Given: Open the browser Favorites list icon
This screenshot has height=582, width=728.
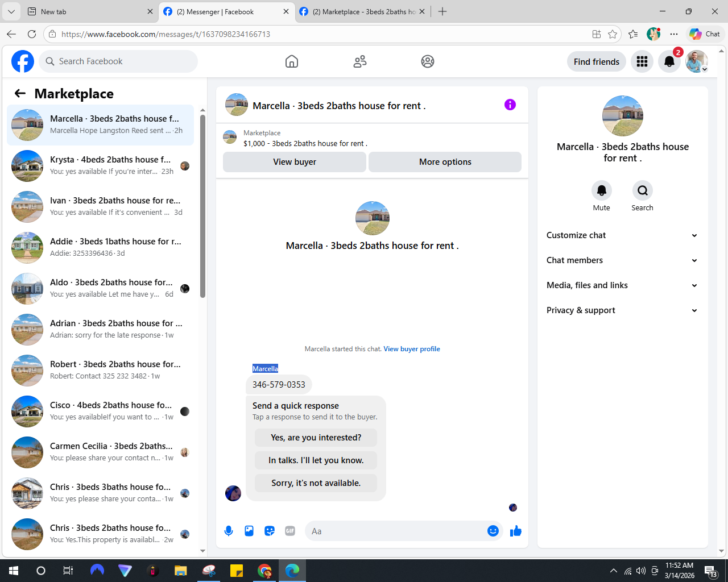Looking at the screenshot, I should (x=633, y=34).
